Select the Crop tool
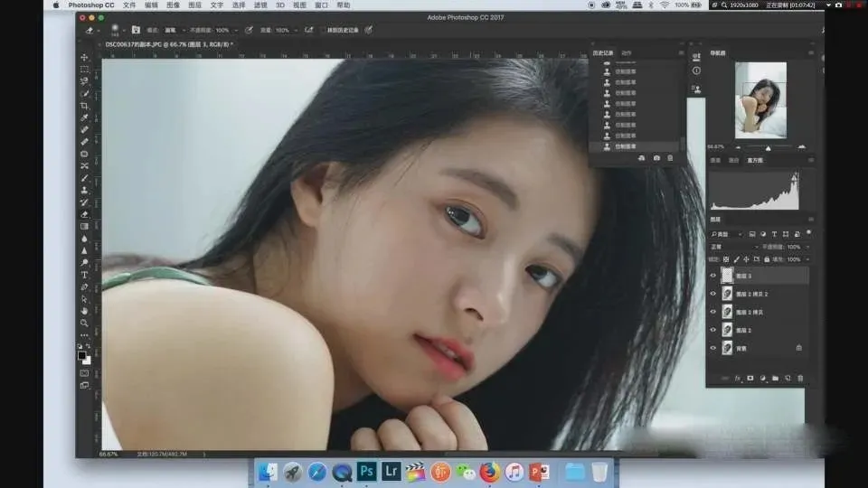 point(85,106)
